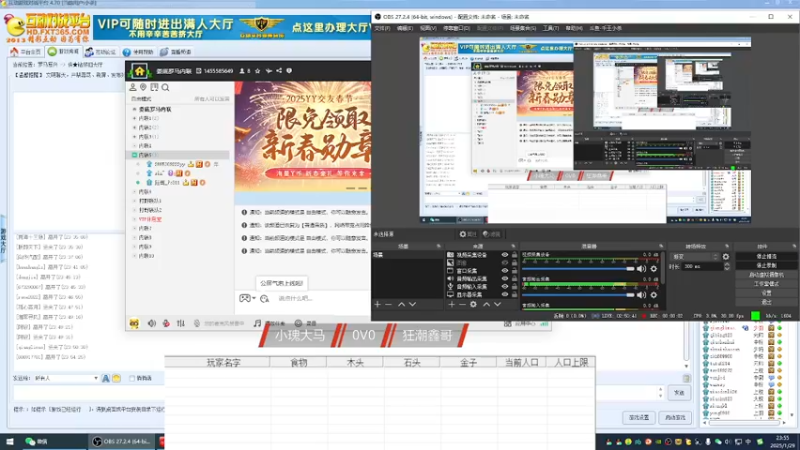Open OBS from the Windows taskbar
Viewport: 800px width, 450px height.
click(122, 442)
